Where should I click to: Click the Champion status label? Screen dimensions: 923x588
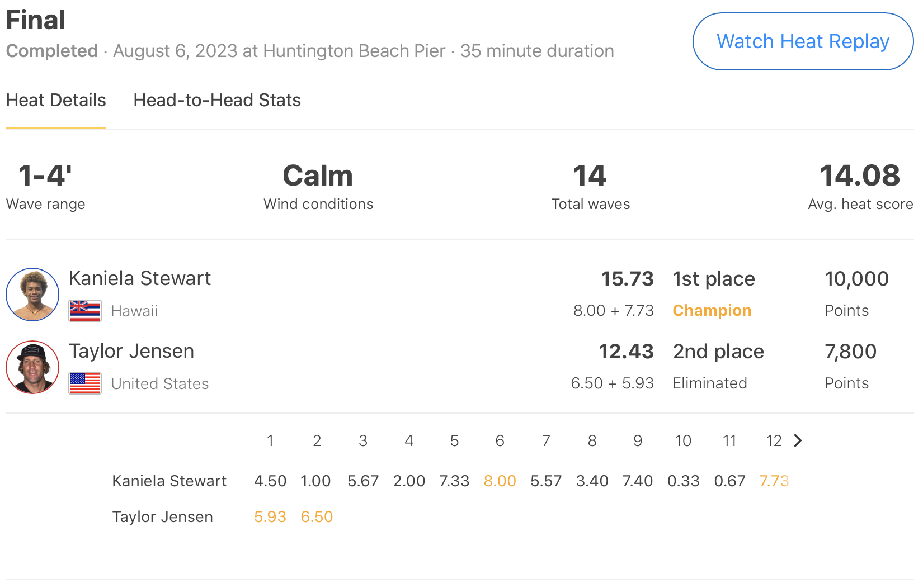pyautogui.click(x=712, y=311)
